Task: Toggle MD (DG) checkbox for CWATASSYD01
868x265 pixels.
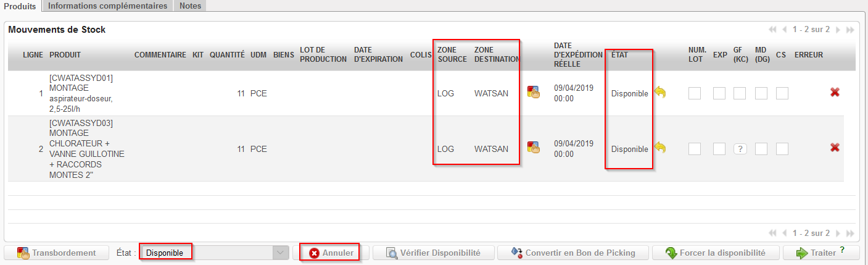Action: click(761, 93)
